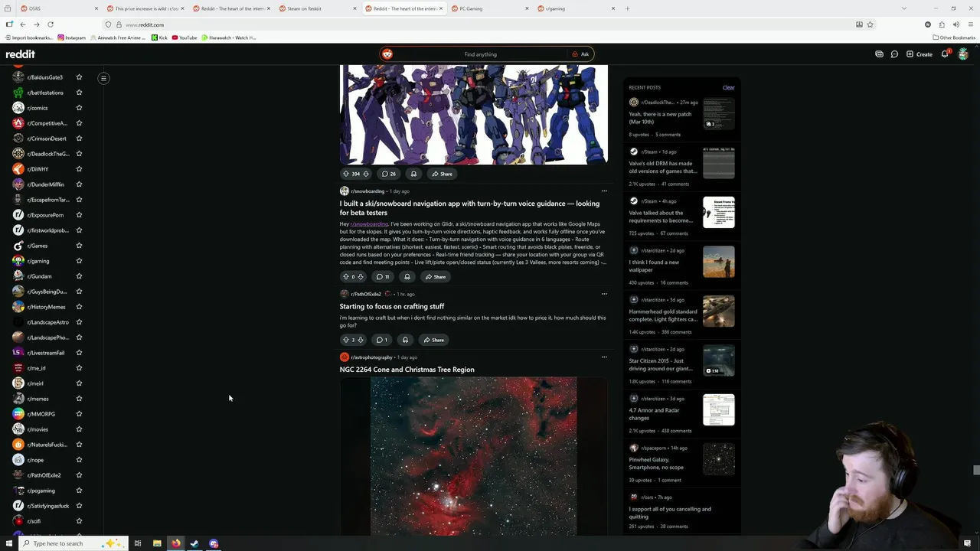Screen dimensions: 980x551
Task: Click the Ask button in search bar
Action: pos(580,54)
